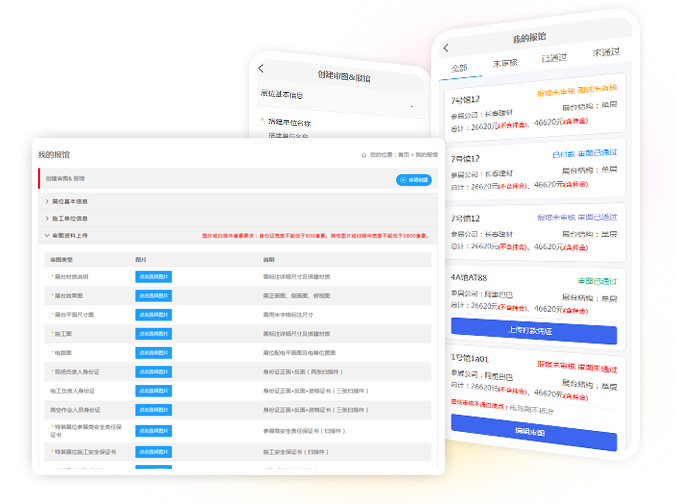The image size is (676, 504).
Task: Open the 已通过 tab
Action: [554, 58]
